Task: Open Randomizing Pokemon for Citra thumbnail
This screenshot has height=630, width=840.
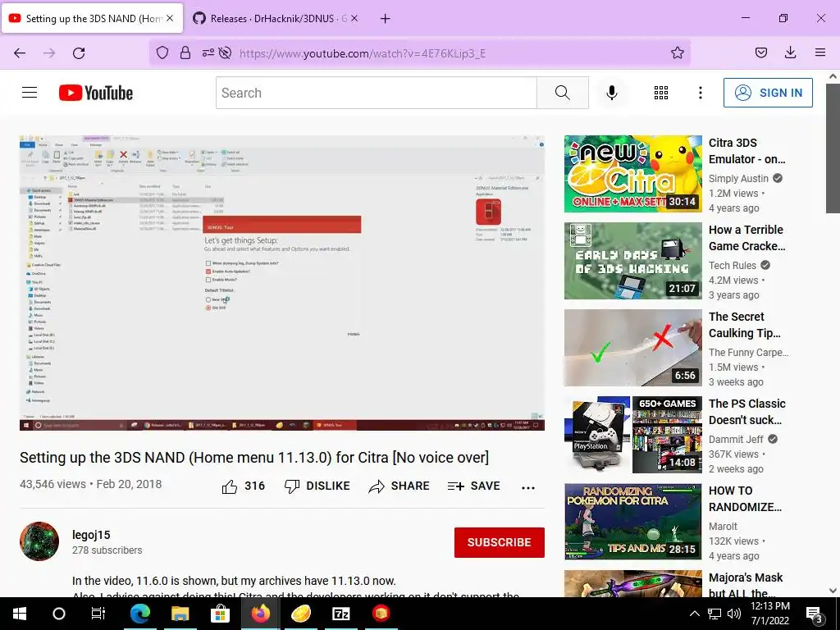Action: point(632,522)
